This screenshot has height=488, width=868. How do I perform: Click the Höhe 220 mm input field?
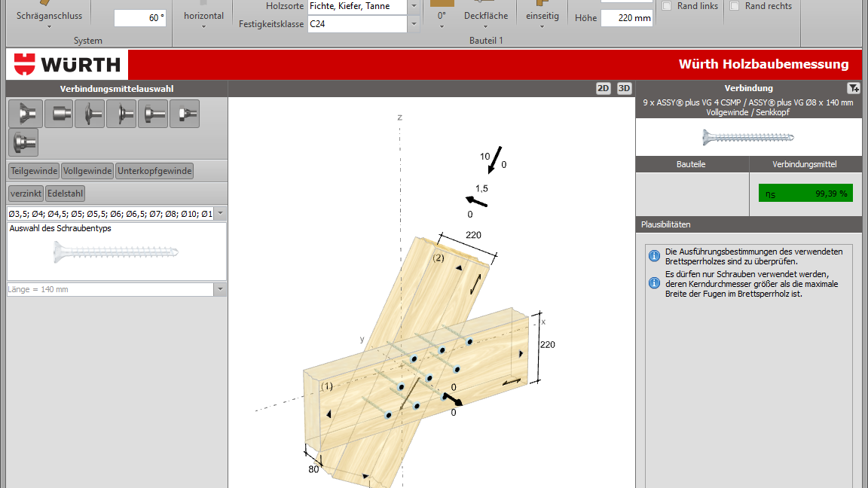627,18
